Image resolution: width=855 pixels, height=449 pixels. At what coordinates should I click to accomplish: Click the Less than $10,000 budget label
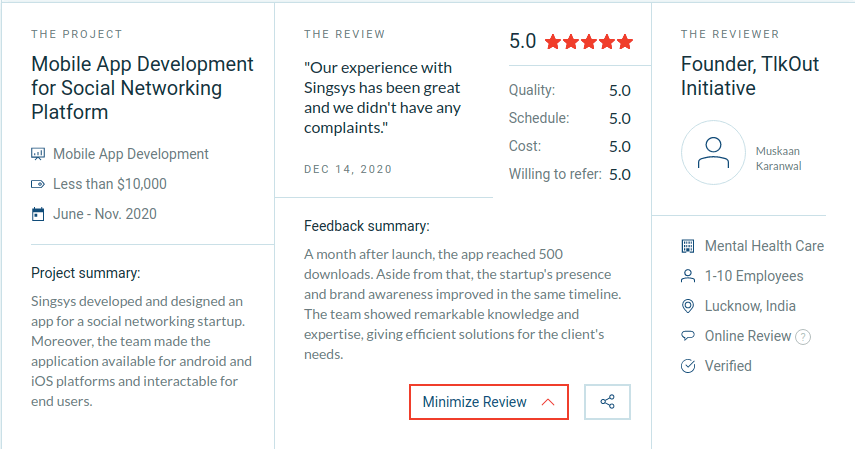click(x=110, y=184)
